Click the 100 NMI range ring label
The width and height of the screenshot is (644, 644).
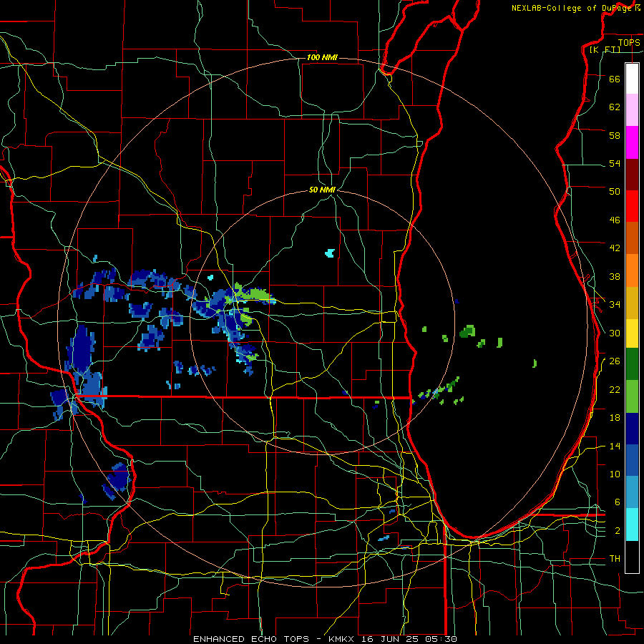coord(322,57)
